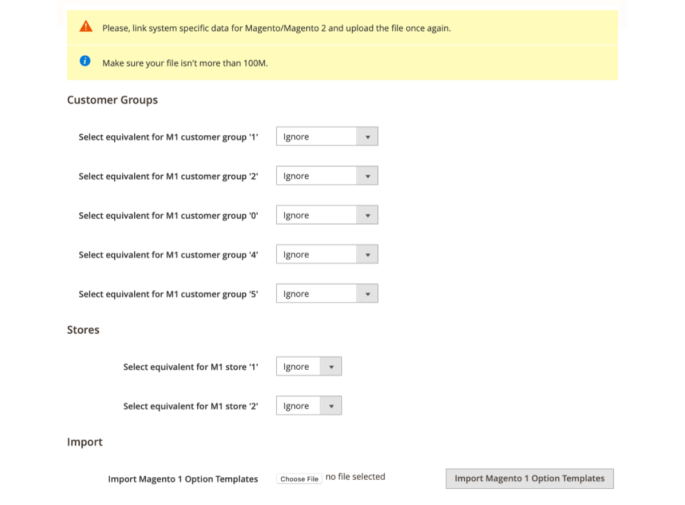Click the orange warning triangle icon
Viewport: 685px width, 505px height.
coord(86,27)
